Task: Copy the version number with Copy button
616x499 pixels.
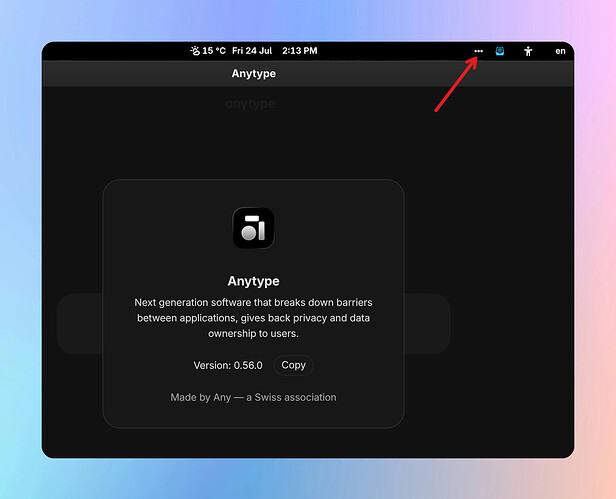Action: 293,365
